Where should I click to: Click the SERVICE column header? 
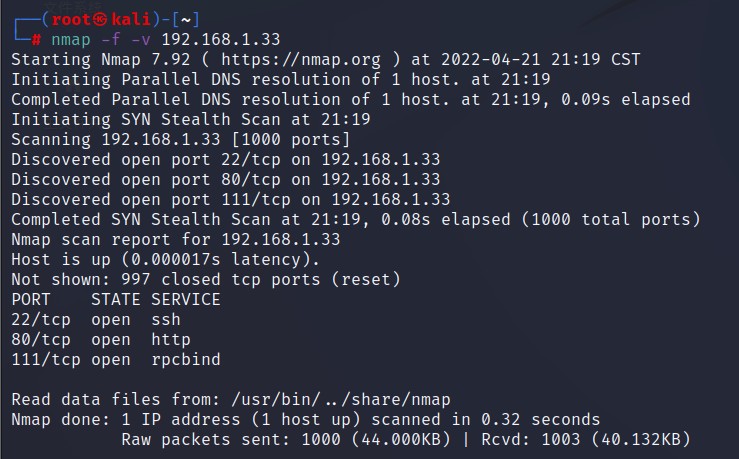(186, 300)
